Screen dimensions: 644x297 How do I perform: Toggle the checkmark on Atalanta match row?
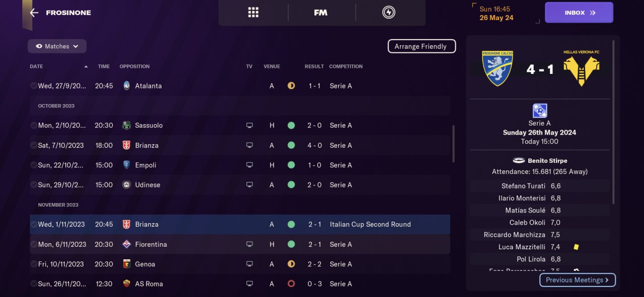33,86
